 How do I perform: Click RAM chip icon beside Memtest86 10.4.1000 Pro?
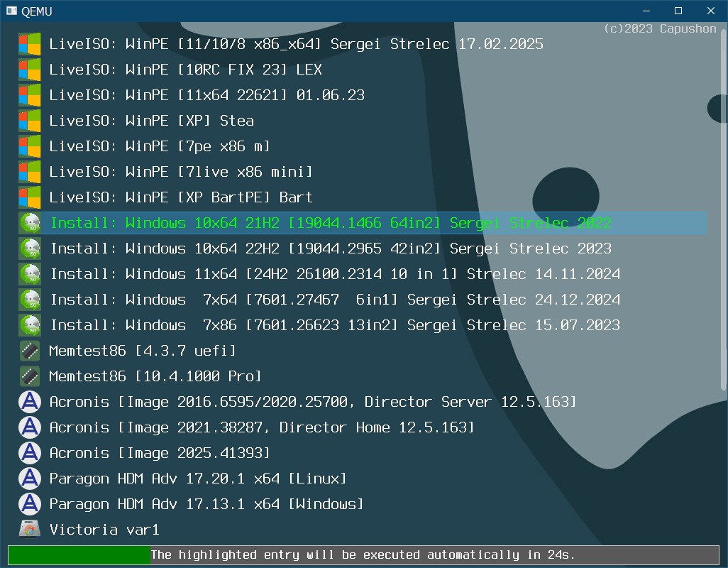coord(30,376)
